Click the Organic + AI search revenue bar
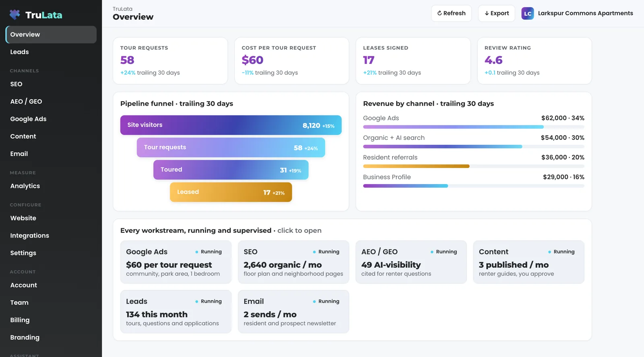This screenshot has width=644, height=357. click(474, 146)
